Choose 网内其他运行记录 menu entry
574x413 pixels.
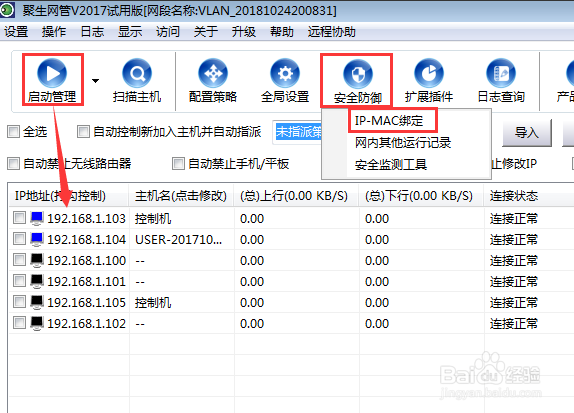[403, 142]
